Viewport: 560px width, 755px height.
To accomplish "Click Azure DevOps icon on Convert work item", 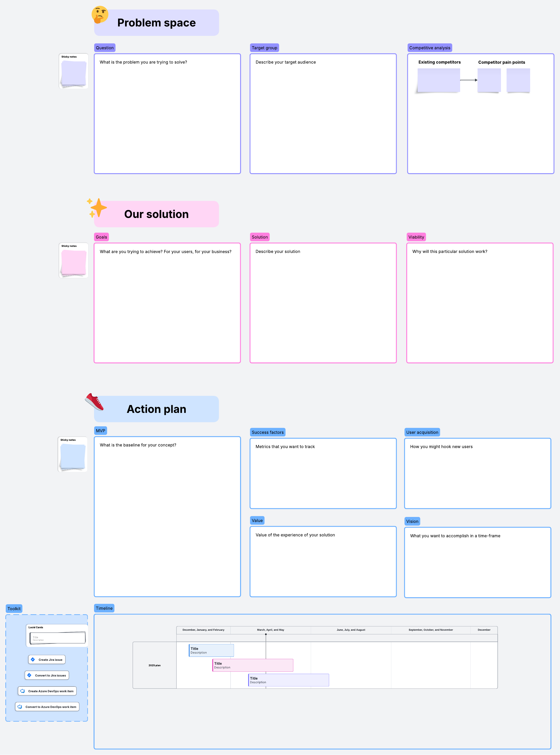I will [x=20, y=706].
